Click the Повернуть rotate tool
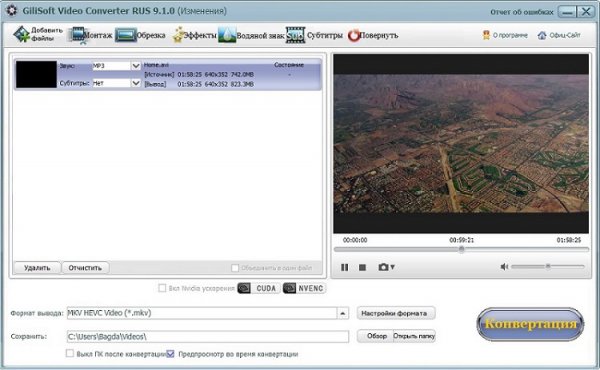 pos(373,35)
